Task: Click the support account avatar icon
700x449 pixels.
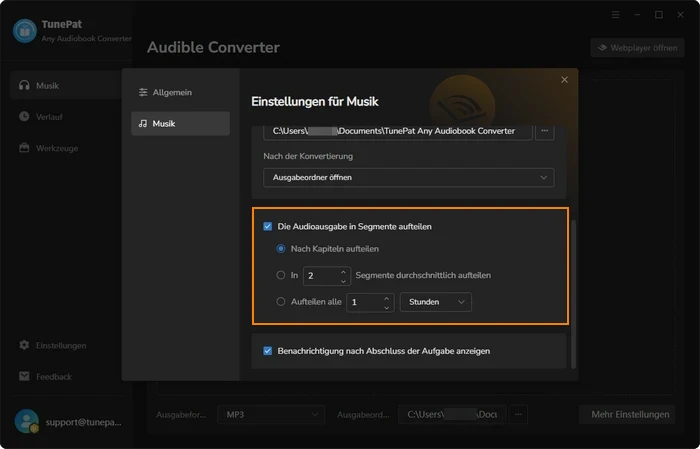Action: click(26, 421)
